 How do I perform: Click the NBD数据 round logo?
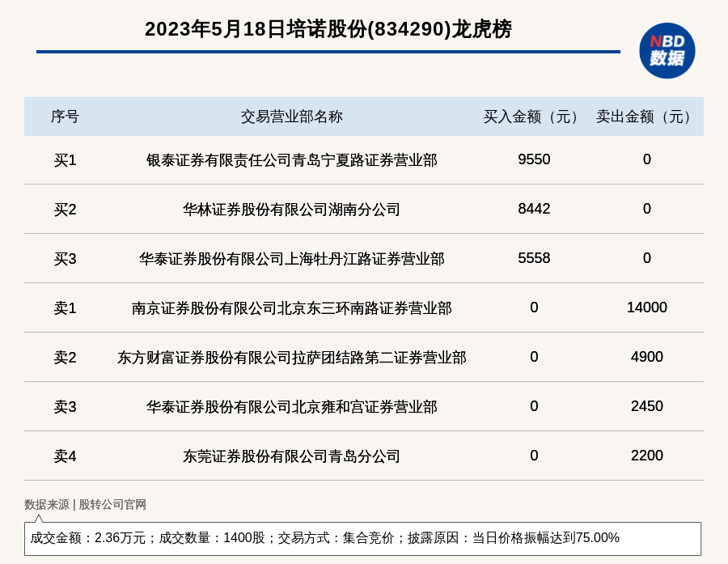[x=667, y=51]
